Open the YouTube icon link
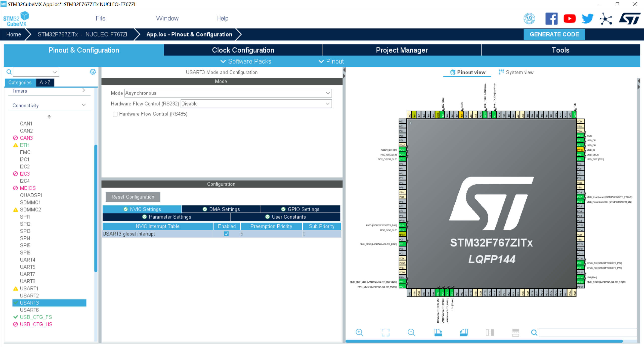644x347 pixels. click(569, 19)
